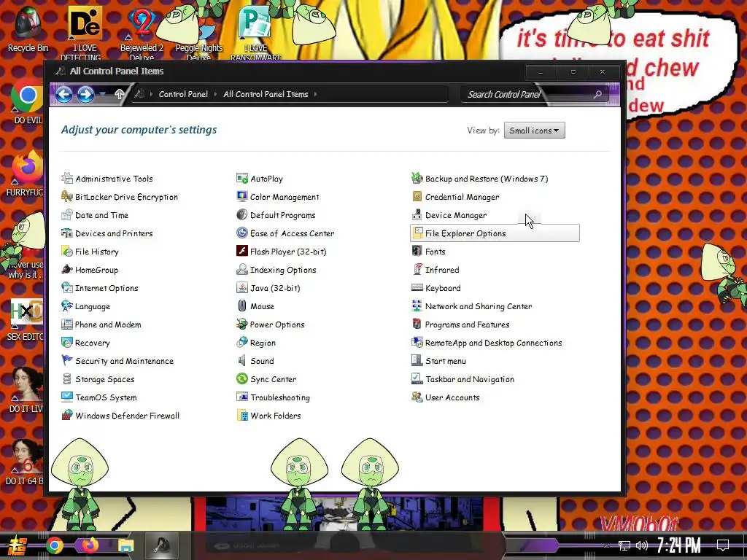Expand the arrow after Control Panel breadcrumb

click(215, 94)
